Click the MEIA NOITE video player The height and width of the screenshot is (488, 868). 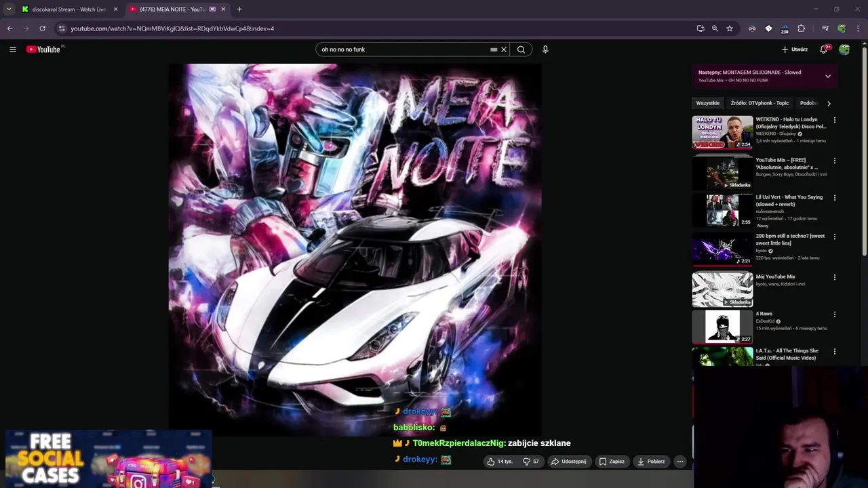355,249
